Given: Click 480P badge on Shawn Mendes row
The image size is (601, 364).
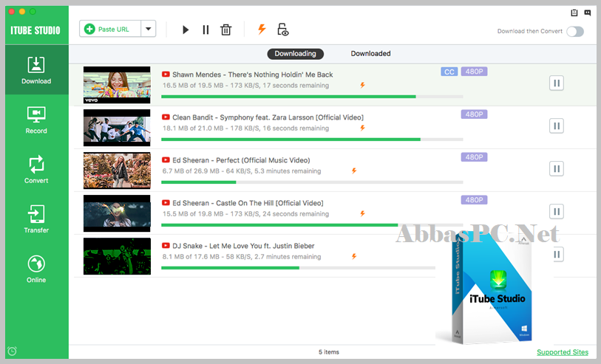Looking at the screenshot, I should click(x=474, y=72).
